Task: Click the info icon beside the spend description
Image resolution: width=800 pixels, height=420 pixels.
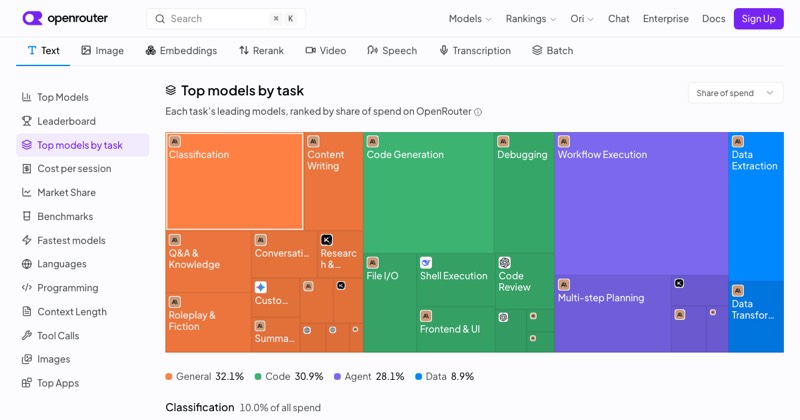Action: click(478, 112)
